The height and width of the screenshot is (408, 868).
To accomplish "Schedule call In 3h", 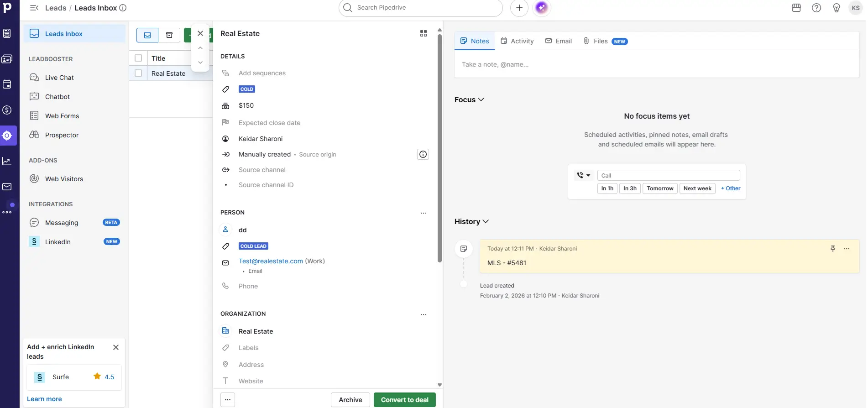I will (x=630, y=188).
